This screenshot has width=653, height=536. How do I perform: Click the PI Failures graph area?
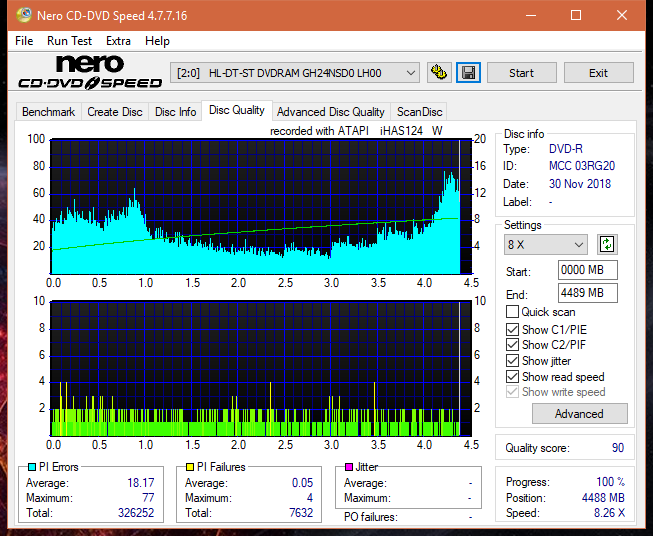[x=261, y=369]
